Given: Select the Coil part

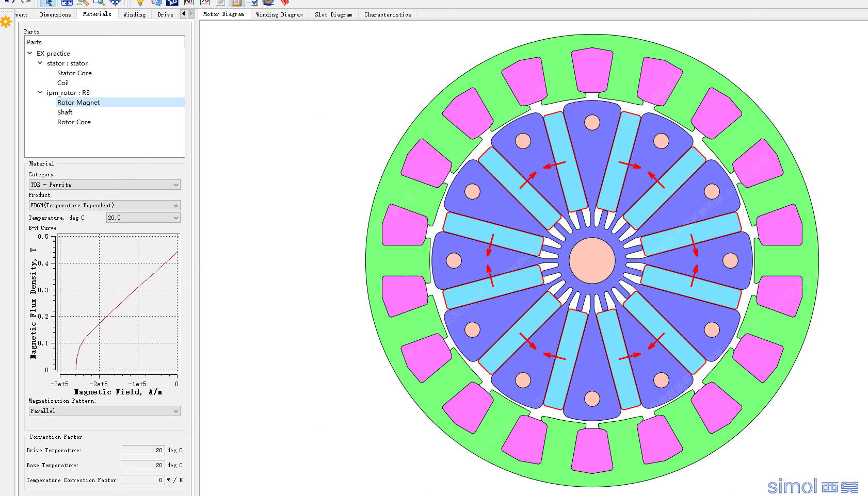Looking at the screenshot, I should tap(63, 83).
